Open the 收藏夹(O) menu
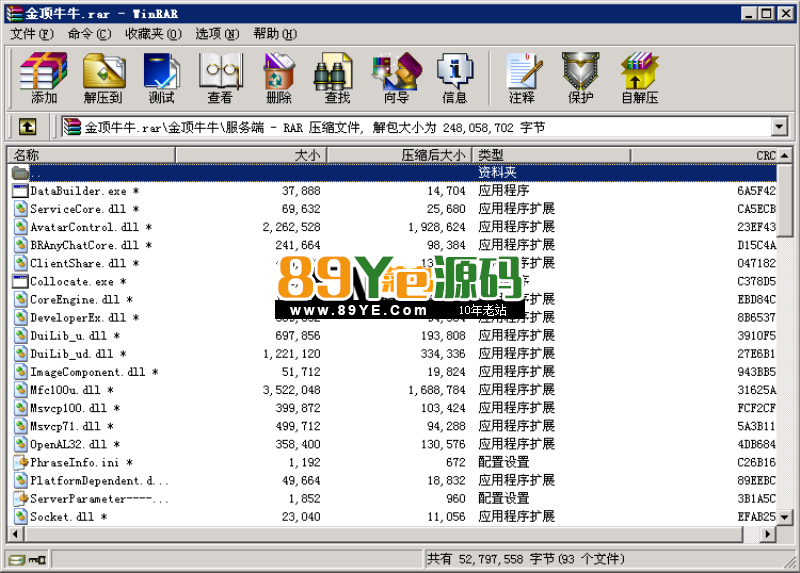 pos(154,34)
